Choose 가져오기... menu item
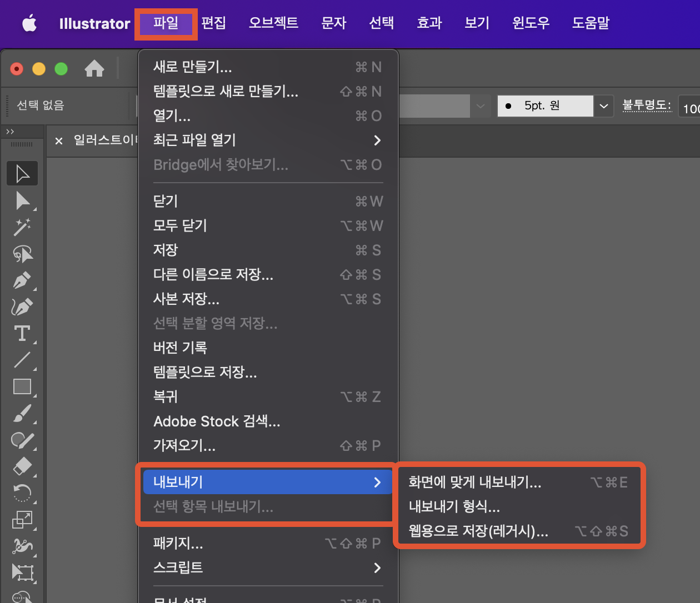This screenshot has width=700, height=603. (268, 445)
